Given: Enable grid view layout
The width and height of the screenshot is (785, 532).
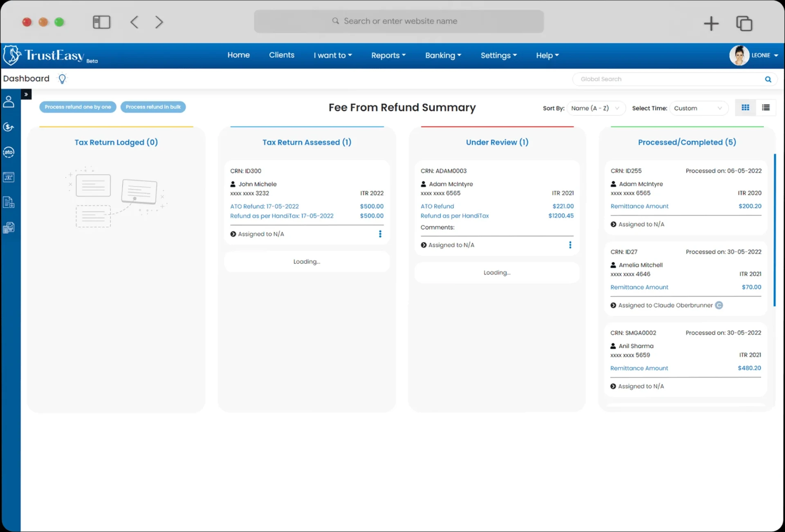Looking at the screenshot, I should click(x=745, y=107).
